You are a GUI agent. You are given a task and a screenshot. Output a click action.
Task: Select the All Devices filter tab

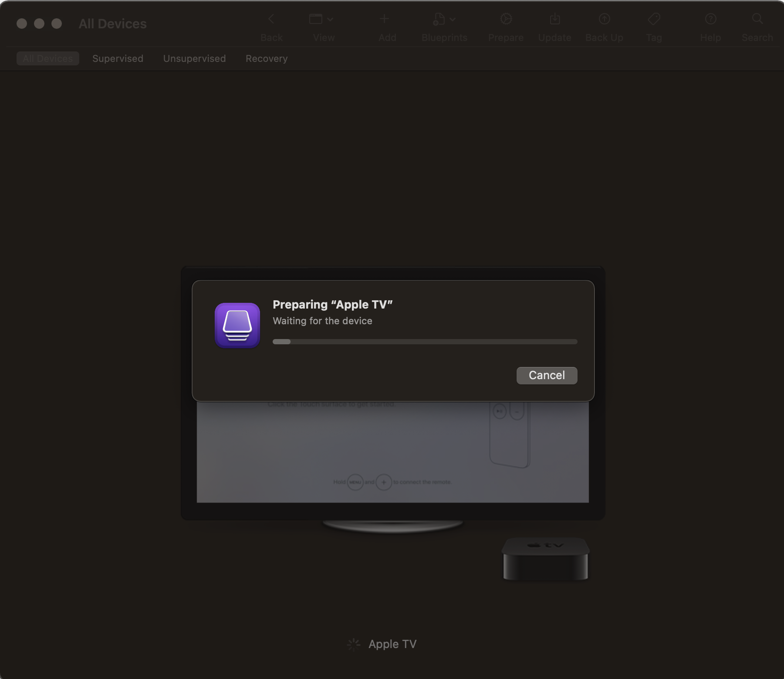[48, 58]
